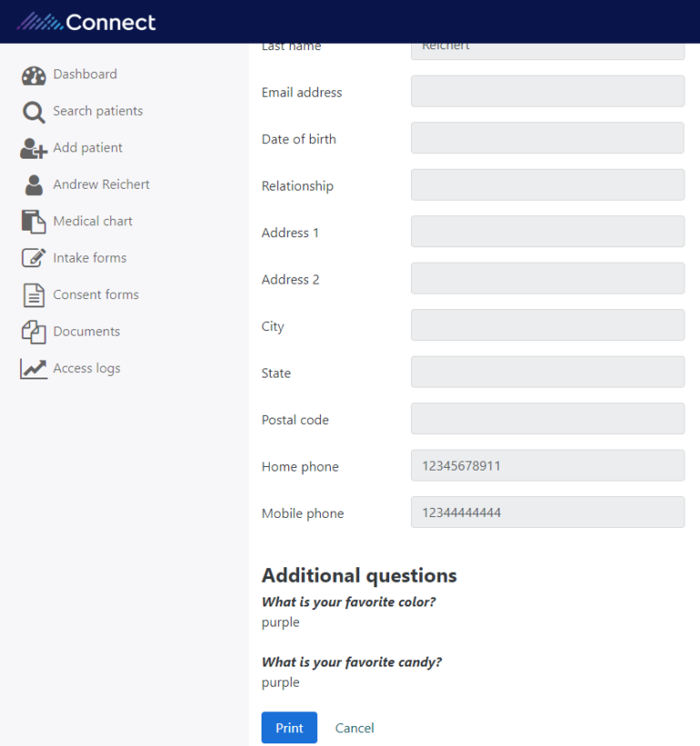Click the purple answer under favorite color
Image resolution: width=700 pixels, height=746 pixels.
281,623
